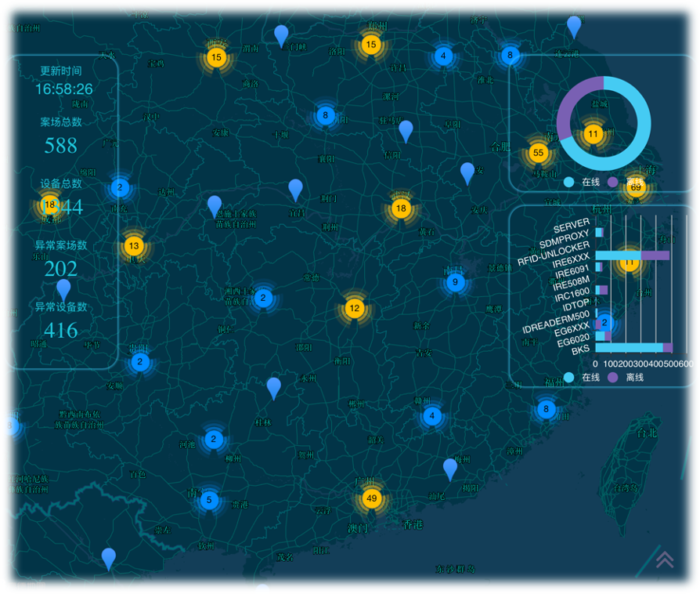Click the yellow cluster marker numbered 49
This screenshot has height=594, width=700.
tap(371, 498)
